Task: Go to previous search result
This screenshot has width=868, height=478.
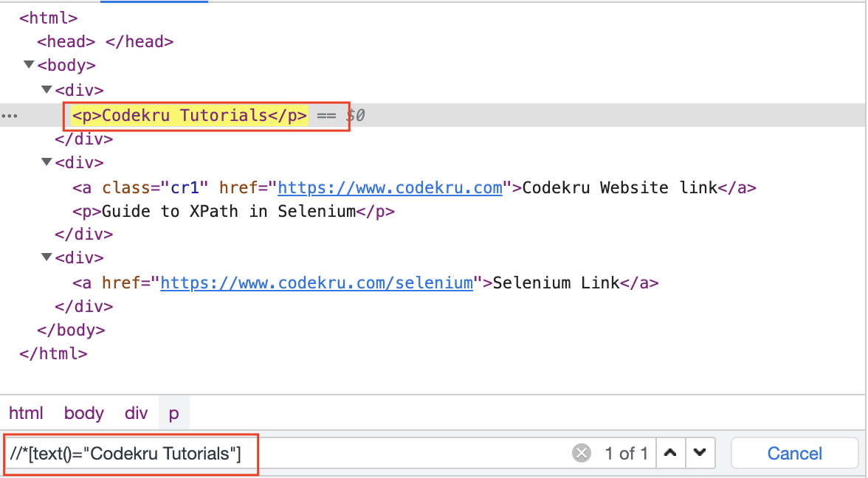Action: click(670, 454)
